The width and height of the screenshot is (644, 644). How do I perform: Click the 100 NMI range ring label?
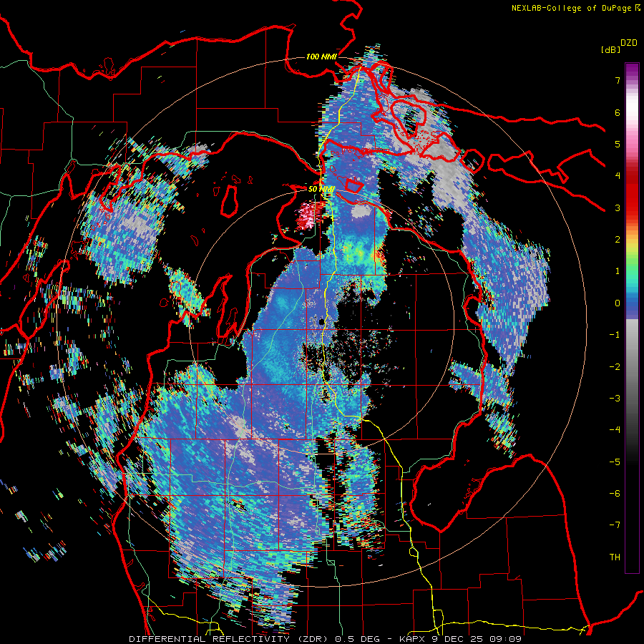[321, 57]
